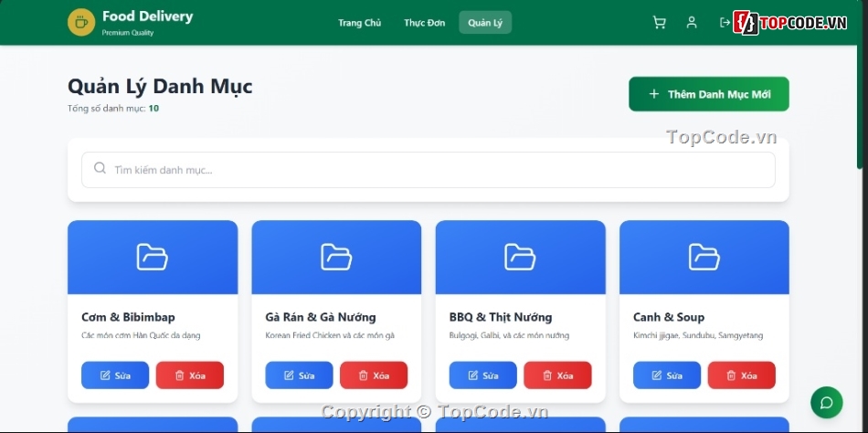Open the shopping cart icon

tap(659, 23)
